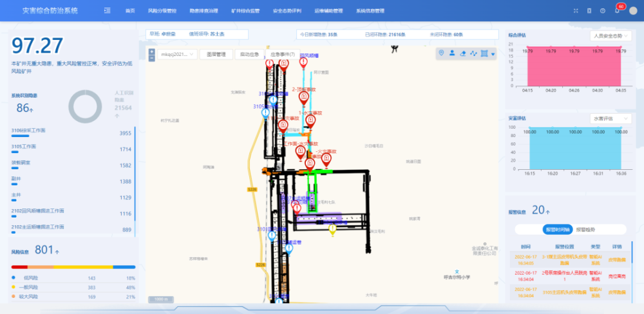Click the 风险信息 colored risk distribution bar

(73, 266)
